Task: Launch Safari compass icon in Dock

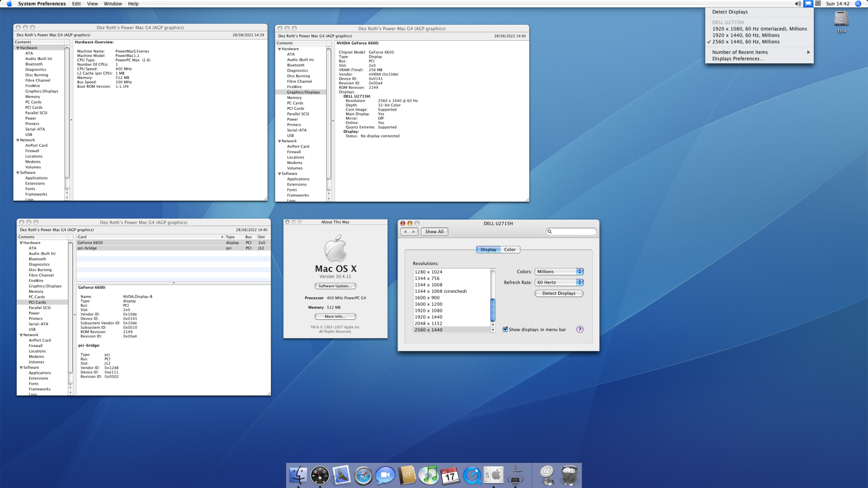Action: click(x=363, y=475)
